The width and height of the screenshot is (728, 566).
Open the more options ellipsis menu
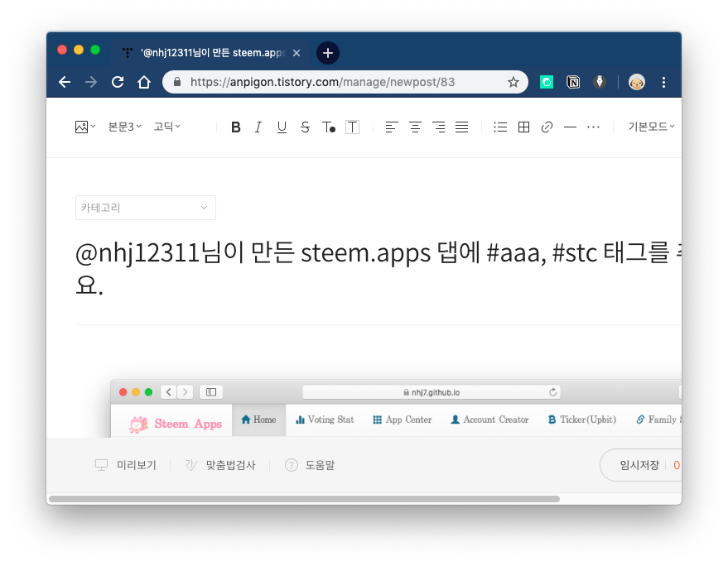(x=593, y=127)
